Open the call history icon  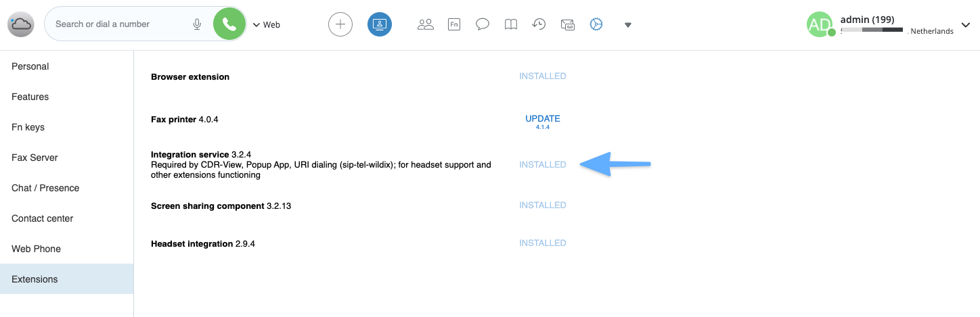[539, 25]
